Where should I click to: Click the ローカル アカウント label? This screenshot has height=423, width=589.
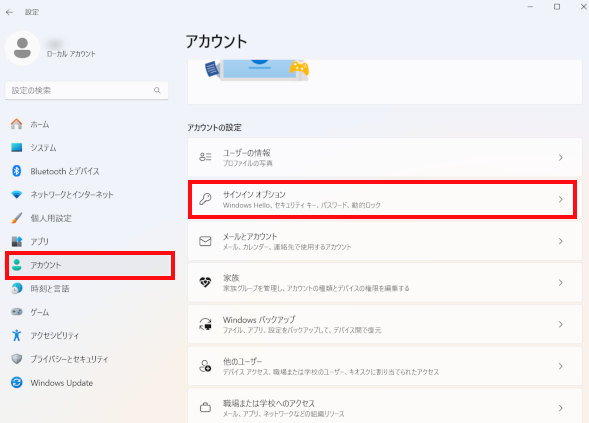click(x=71, y=54)
